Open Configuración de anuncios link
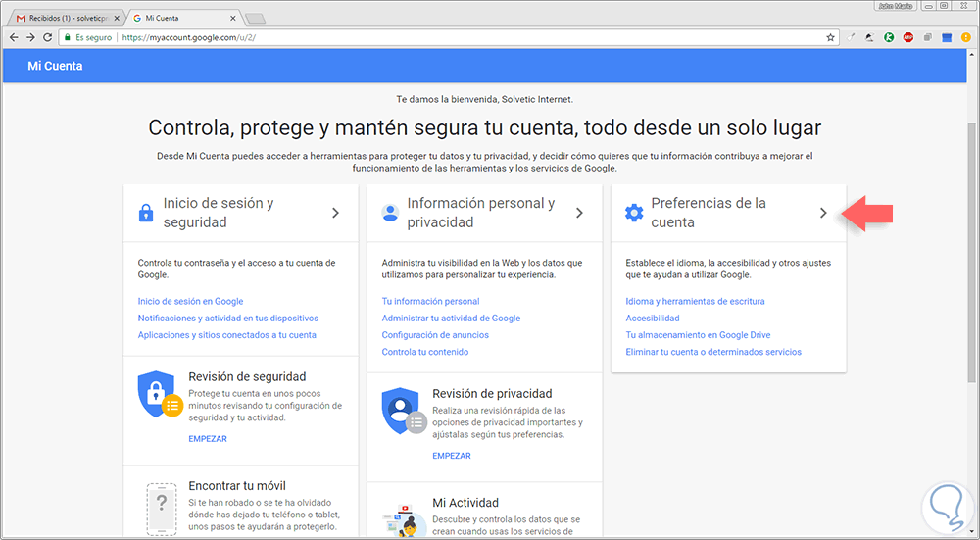 coord(436,335)
